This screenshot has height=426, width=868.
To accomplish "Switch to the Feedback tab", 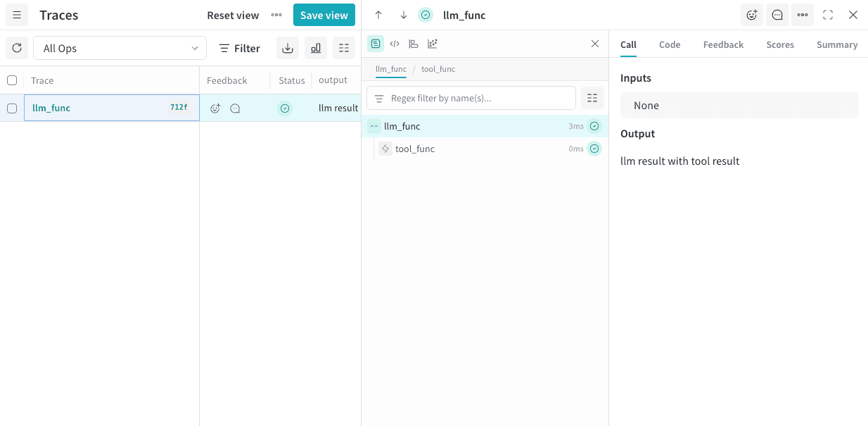I will click(x=723, y=44).
